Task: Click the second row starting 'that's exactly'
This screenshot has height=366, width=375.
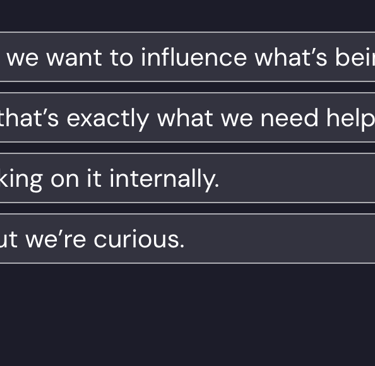Action: click(187, 118)
